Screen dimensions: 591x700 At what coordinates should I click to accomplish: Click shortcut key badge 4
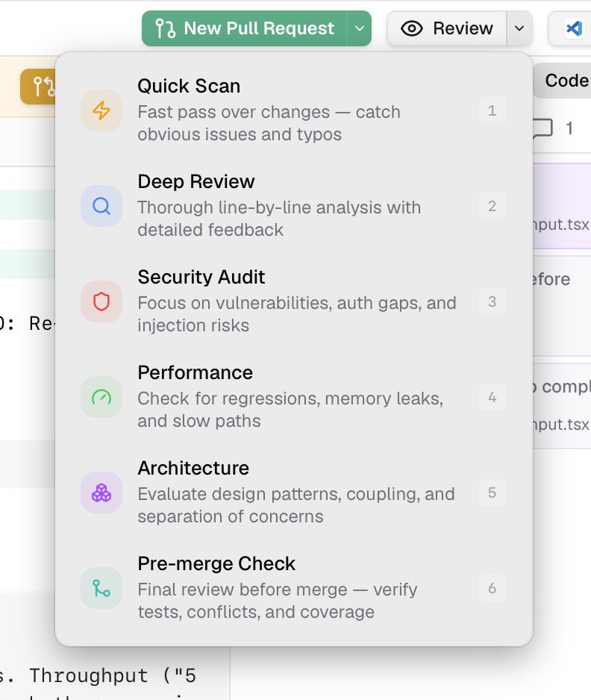click(492, 397)
